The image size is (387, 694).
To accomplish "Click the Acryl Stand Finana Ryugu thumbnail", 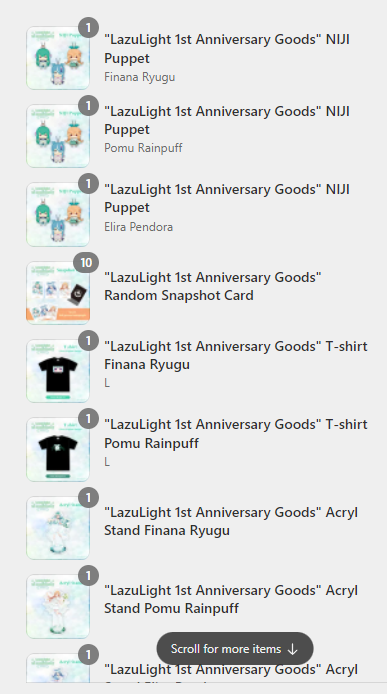I will (58, 528).
